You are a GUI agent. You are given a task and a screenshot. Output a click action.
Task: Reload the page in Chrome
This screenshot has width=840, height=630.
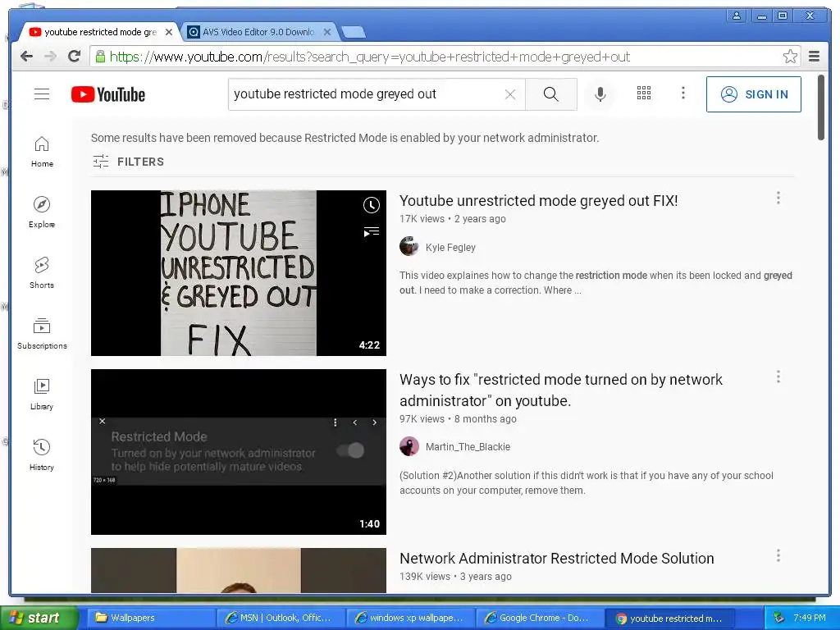(75, 56)
